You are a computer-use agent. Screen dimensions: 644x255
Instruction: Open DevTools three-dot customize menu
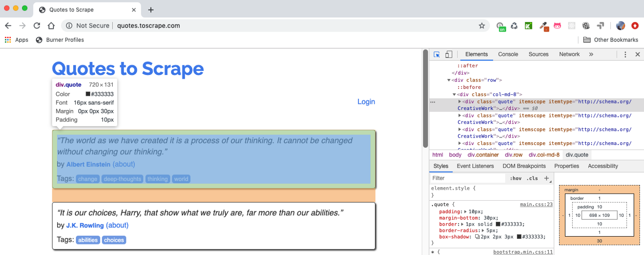coord(625,54)
